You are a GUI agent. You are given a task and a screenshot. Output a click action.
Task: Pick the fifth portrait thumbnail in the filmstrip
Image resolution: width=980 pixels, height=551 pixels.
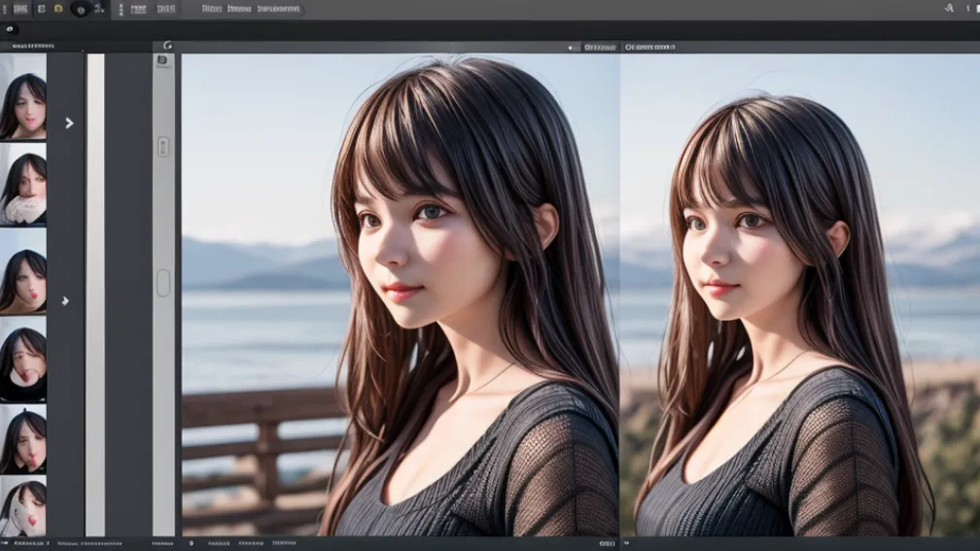pyautogui.click(x=23, y=439)
